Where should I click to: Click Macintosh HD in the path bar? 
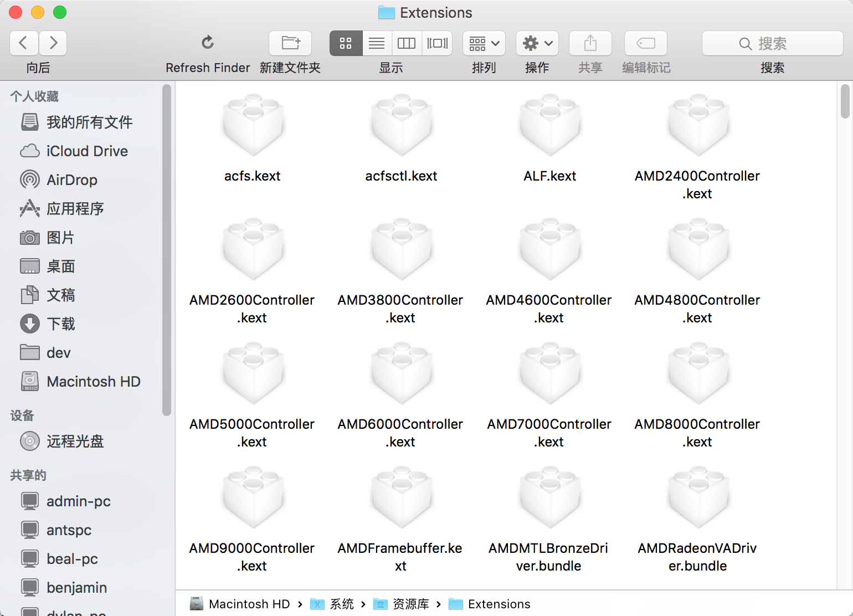[x=240, y=604]
